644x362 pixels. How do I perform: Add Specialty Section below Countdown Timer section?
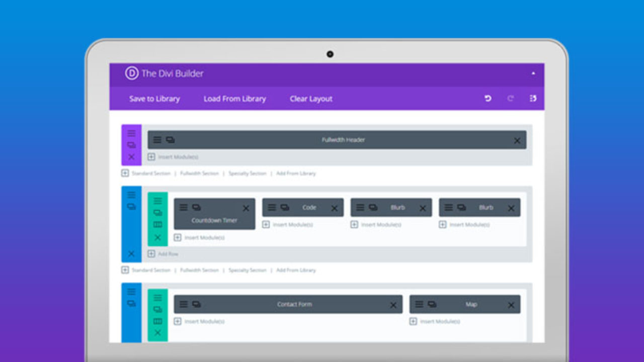point(247,270)
